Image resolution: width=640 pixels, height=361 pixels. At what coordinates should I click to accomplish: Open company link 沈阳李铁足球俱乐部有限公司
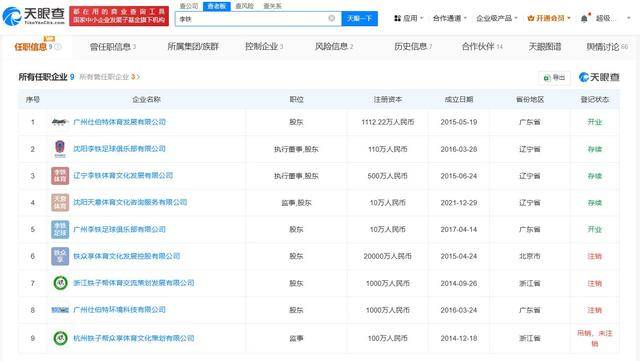[x=120, y=149]
